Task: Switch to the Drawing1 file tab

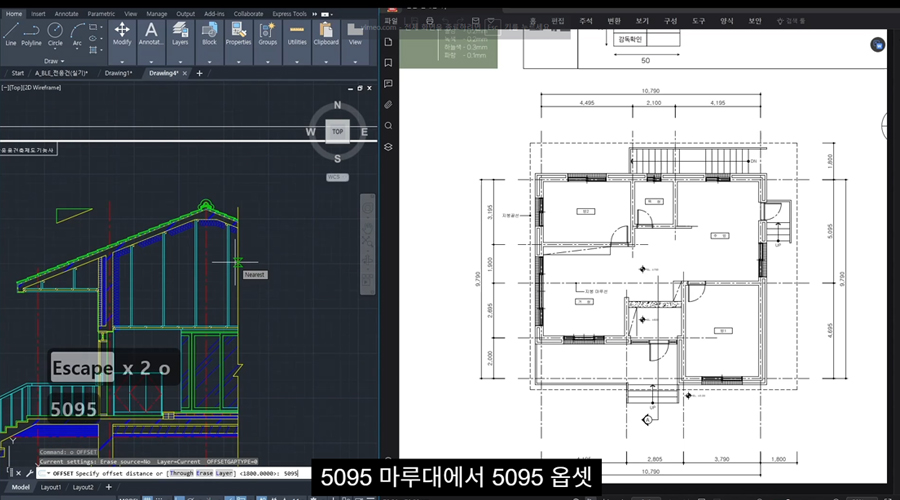Action: (118, 73)
